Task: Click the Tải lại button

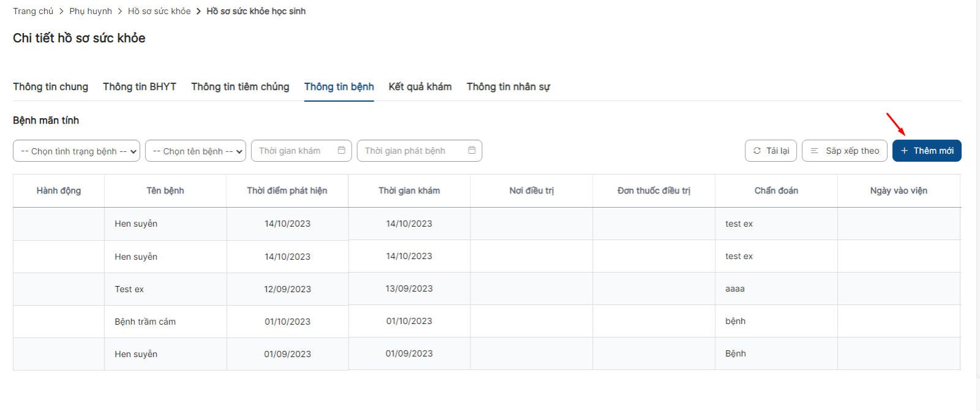Action: coord(771,151)
